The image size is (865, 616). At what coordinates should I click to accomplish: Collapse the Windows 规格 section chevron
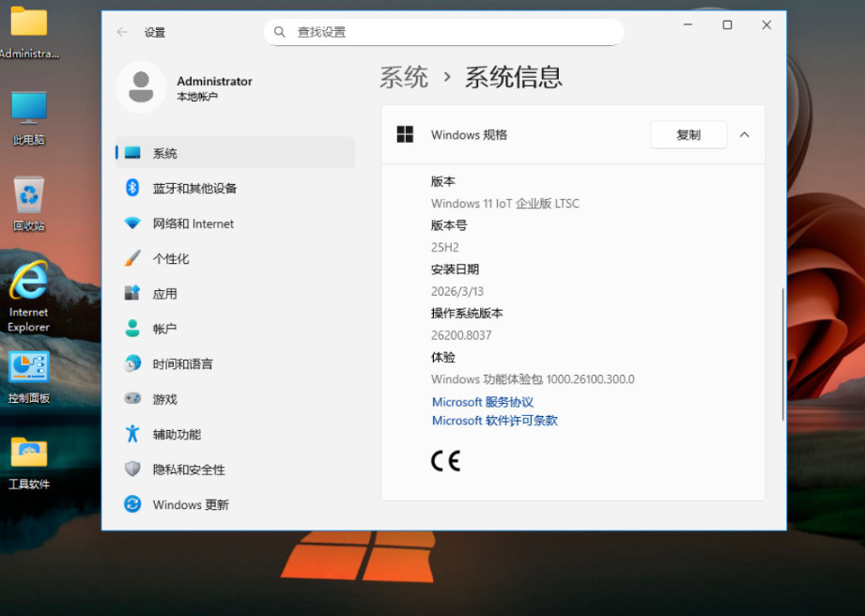click(x=744, y=135)
